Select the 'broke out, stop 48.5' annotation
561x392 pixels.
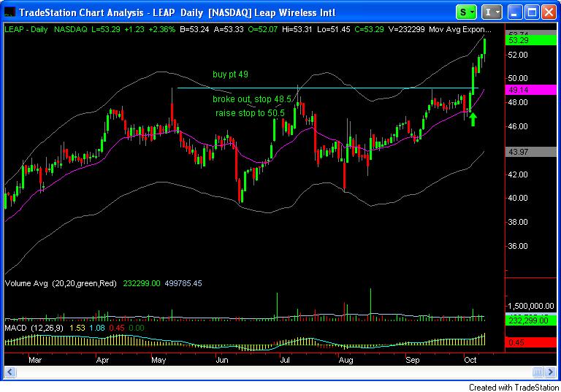pos(252,99)
